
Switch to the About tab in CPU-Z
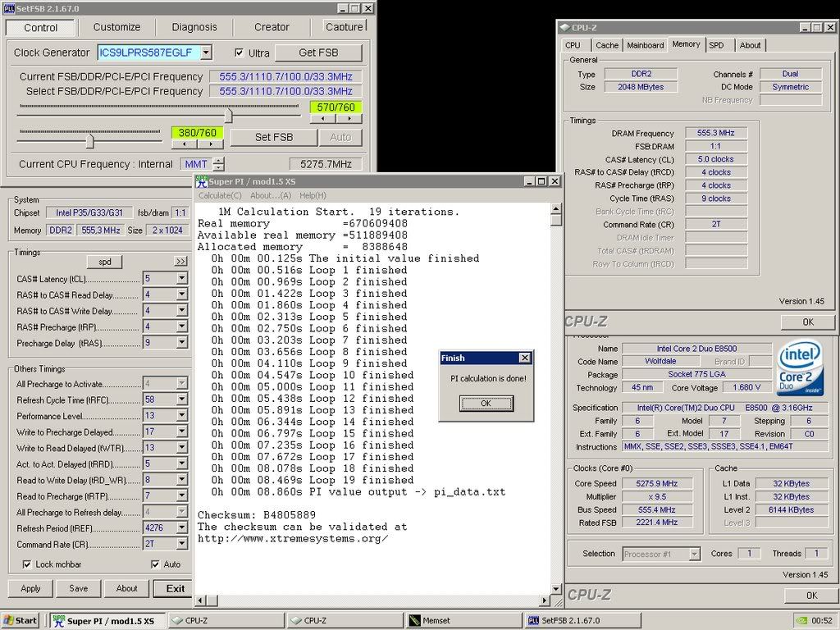tap(750, 46)
